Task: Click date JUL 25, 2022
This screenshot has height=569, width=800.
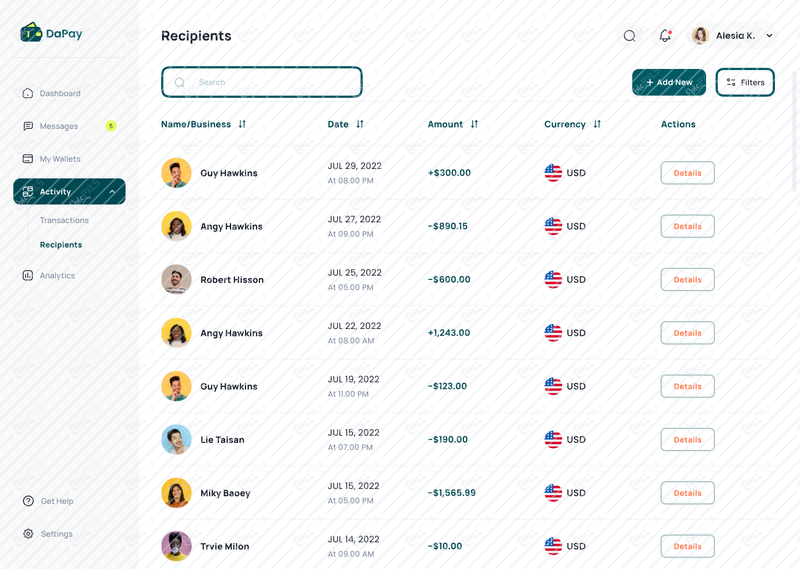Action: point(355,273)
